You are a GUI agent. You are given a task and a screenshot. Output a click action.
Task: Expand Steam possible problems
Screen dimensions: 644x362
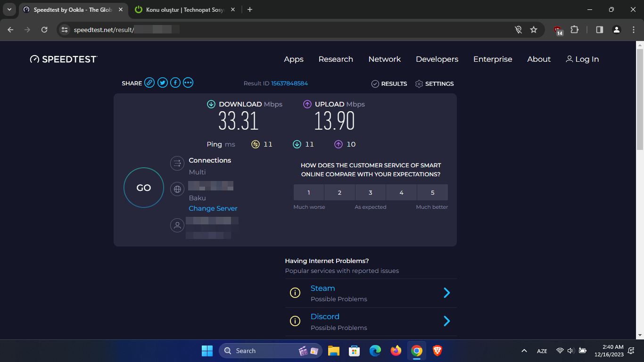coord(446,293)
